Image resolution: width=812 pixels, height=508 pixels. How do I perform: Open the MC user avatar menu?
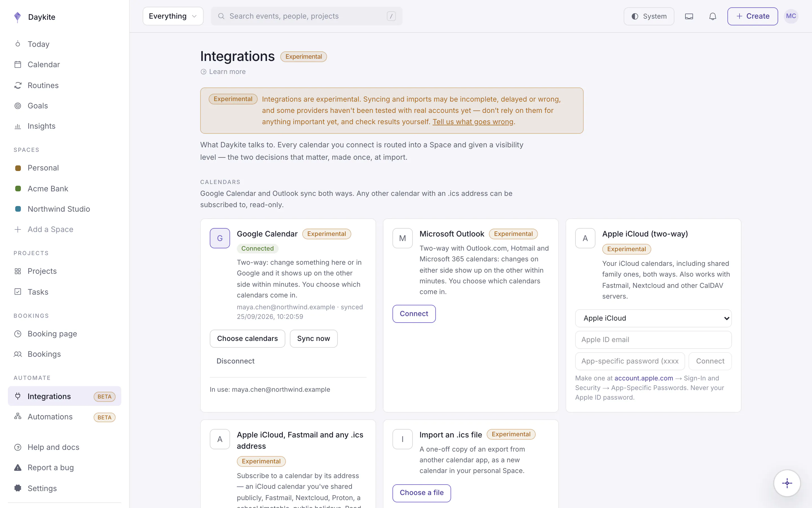coord(791,16)
